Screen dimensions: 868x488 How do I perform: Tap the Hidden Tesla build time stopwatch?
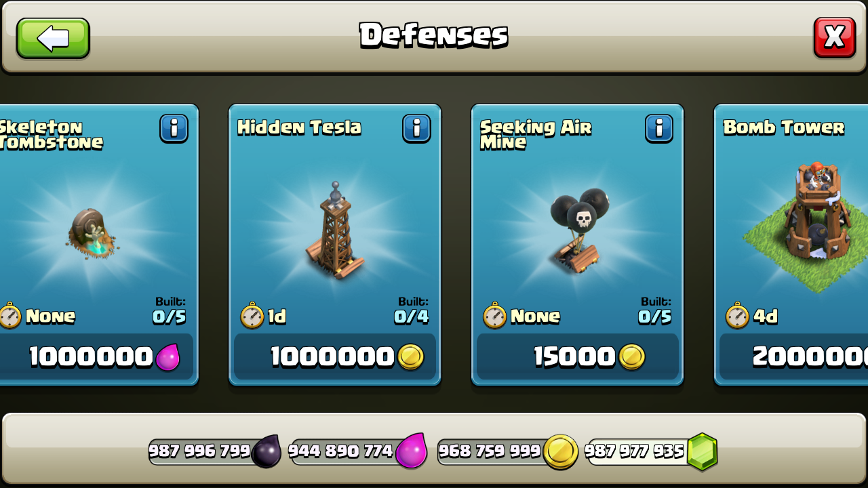click(x=252, y=316)
